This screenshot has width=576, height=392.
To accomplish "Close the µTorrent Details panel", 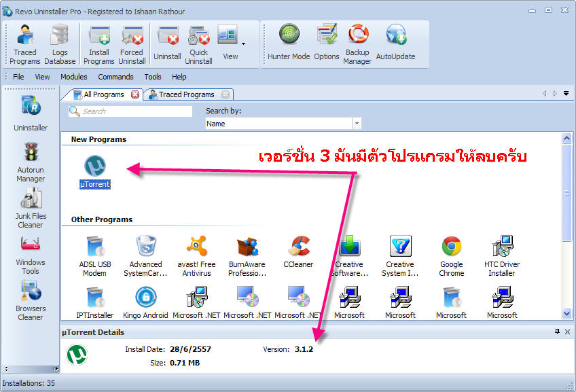I will pyautogui.click(x=568, y=332).
